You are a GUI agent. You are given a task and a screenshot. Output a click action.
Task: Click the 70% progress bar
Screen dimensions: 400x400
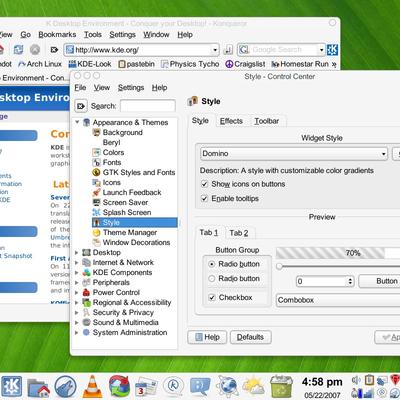pyautogui.click(x=338, y=253)
